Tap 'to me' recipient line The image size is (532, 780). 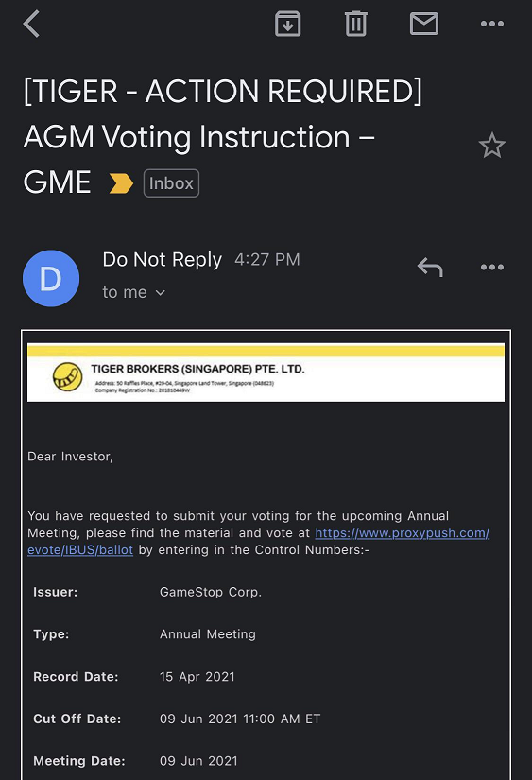[134, 292]
